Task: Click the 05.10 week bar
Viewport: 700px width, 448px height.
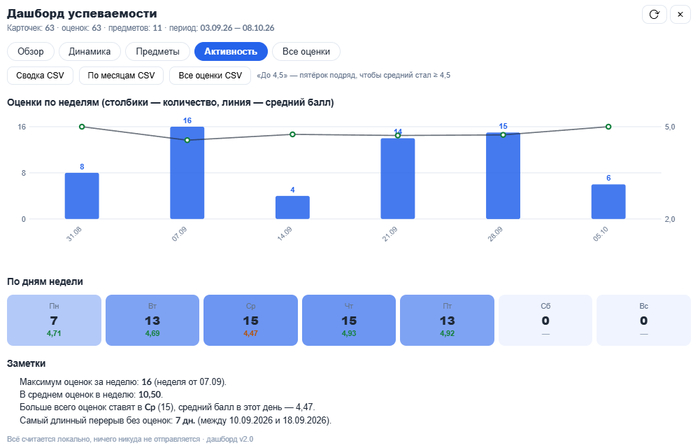Action: tap(608, 202)
